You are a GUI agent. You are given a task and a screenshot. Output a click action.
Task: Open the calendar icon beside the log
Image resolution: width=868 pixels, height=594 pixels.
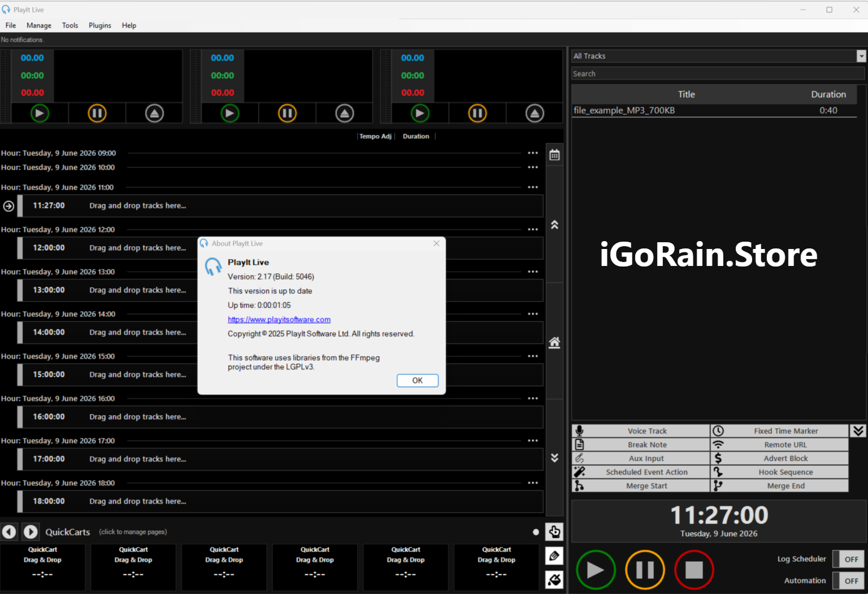(554, 155)
